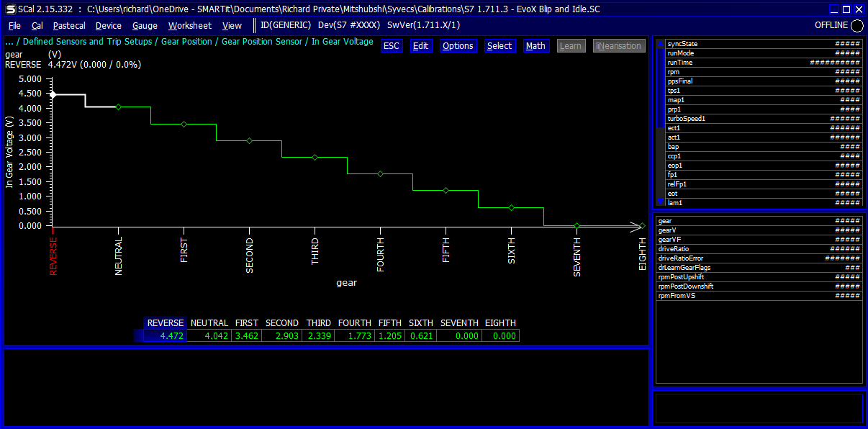Viewport: 868px width, 429px height.
Task: Click the Edit button above the graph
Action: click(420, 46)
